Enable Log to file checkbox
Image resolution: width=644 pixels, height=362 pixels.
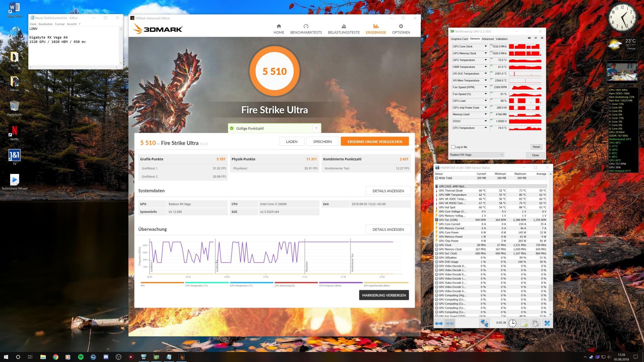453,147
